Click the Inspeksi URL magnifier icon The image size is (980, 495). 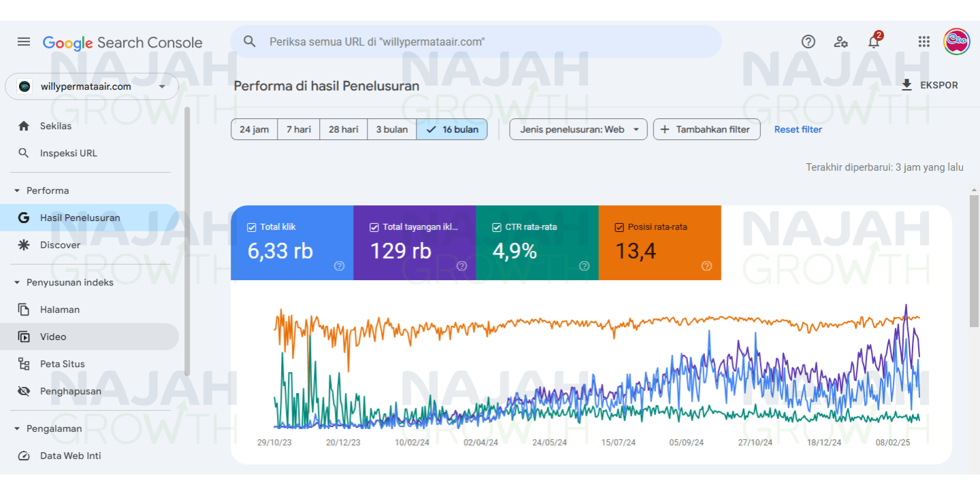tap(24, 153)
